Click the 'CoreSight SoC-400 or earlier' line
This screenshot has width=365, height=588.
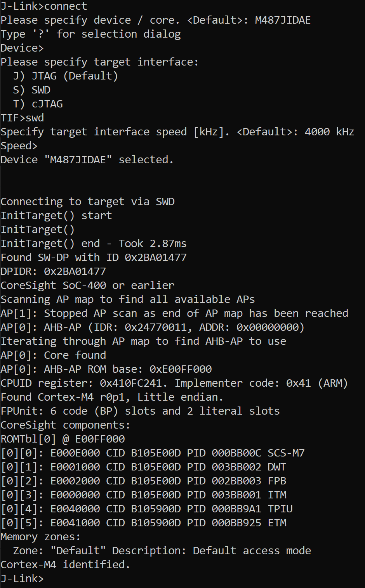tap(87, 285)
